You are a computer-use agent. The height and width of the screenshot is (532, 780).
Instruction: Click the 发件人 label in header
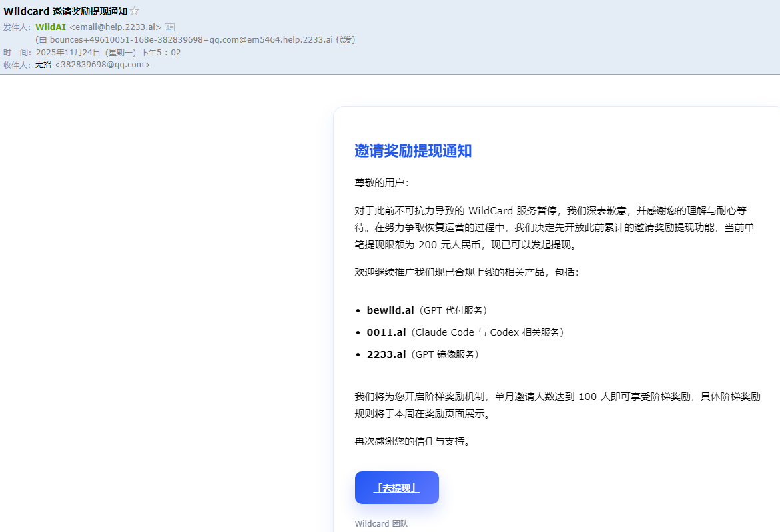[16, 27]
